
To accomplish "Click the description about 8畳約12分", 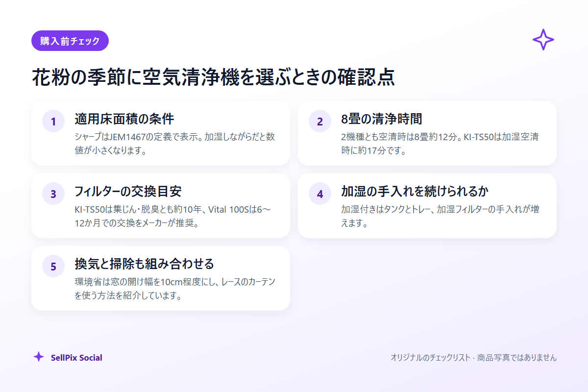I will pos(441,143).
